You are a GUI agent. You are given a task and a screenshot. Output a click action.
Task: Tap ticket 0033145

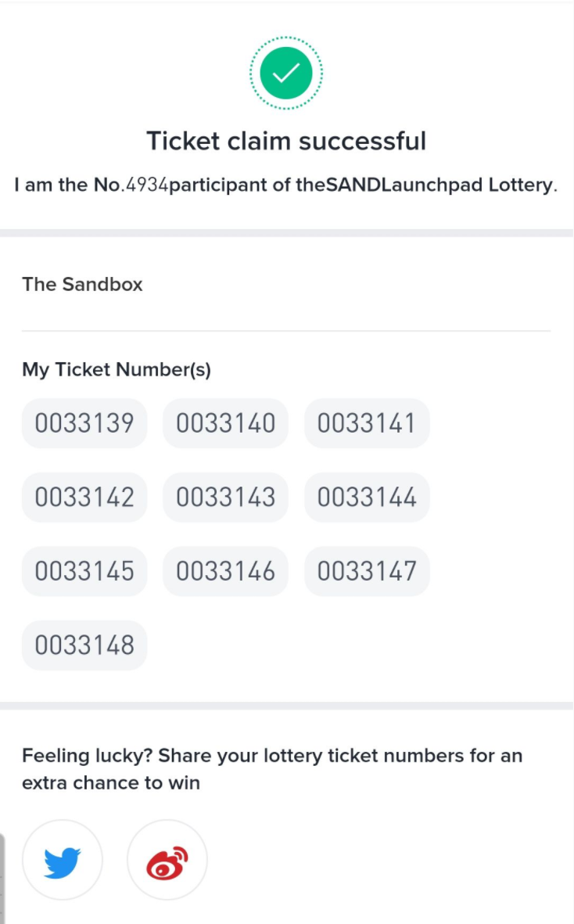coord(84,571)
